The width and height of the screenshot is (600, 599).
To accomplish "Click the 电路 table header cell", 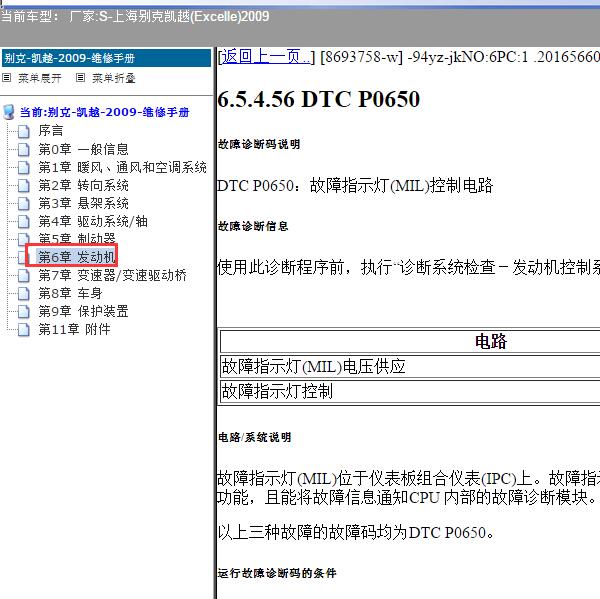I will (x=410, y=341).
